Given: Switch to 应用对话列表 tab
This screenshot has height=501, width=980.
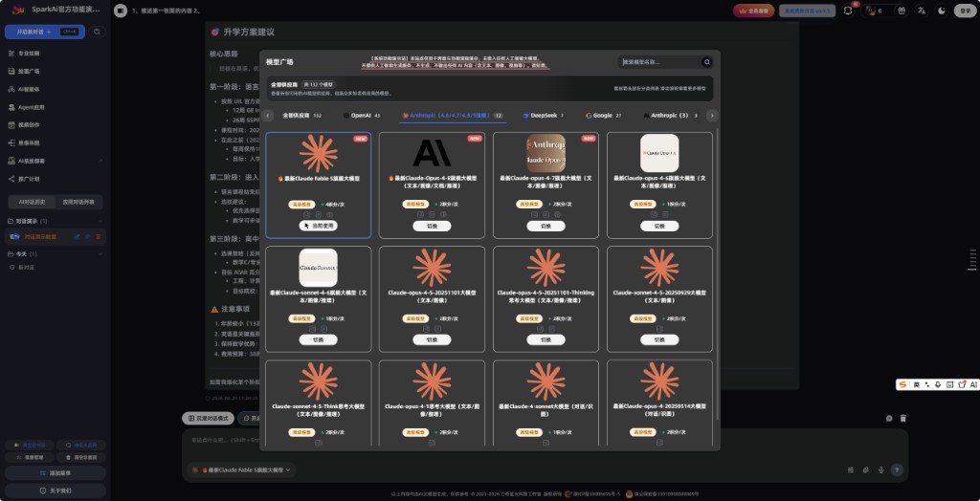Looking at the screenshot, I should [x=78, y=202].
